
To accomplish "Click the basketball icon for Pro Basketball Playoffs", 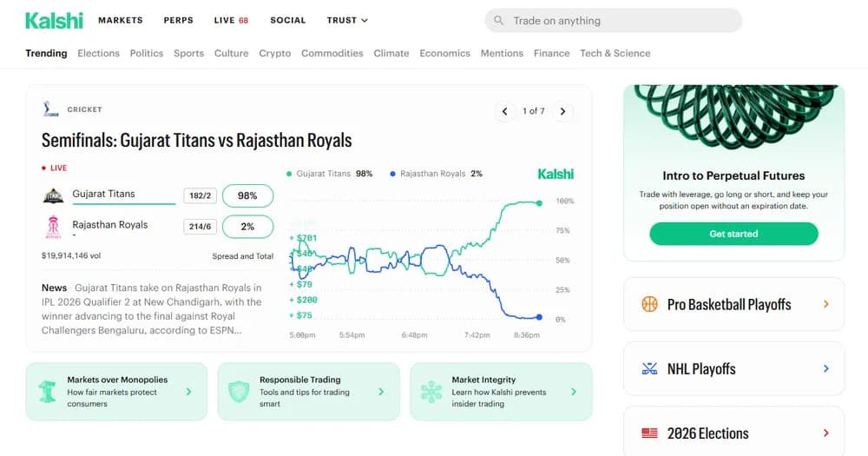I will 649,304.
